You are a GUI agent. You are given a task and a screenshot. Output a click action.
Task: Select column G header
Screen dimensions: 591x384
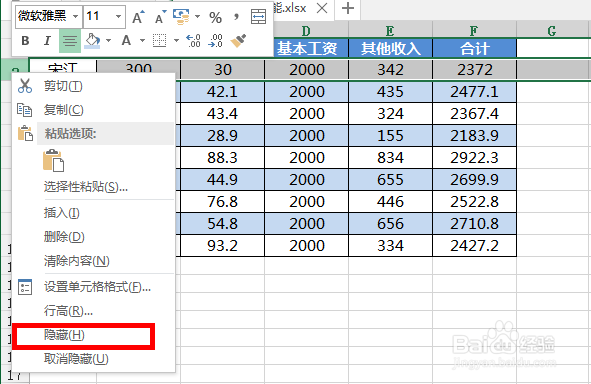tap(552, 31)
